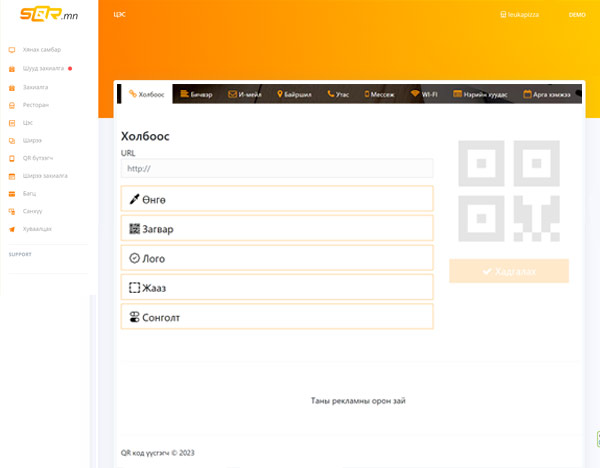Expand the Сонголт options section
This screenshot has width=600, height=468.
[276, 317]
